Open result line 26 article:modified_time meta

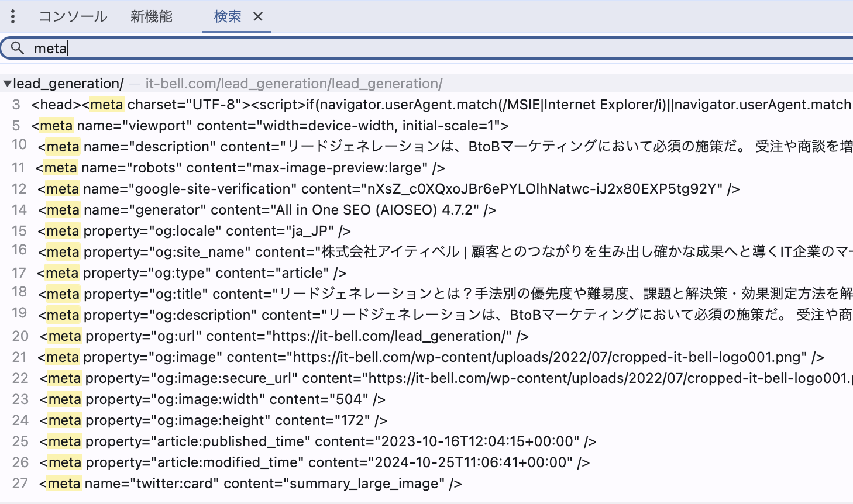pos(426,462)
